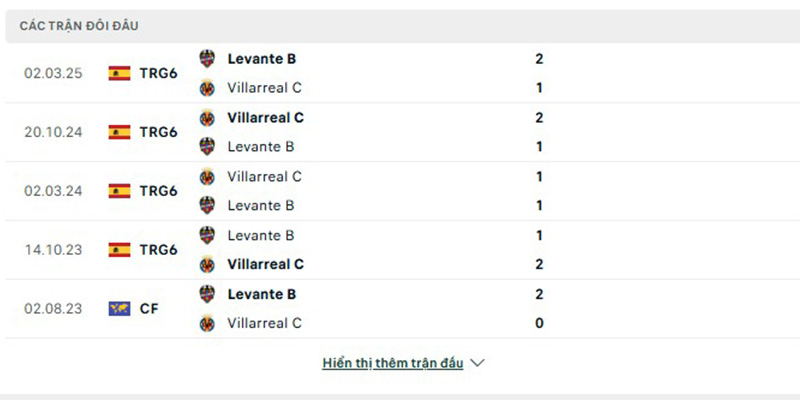Click Levante B crest in 02.03.25 match
800x400 pixels.
pyautogui.click(x=207, y=59)
